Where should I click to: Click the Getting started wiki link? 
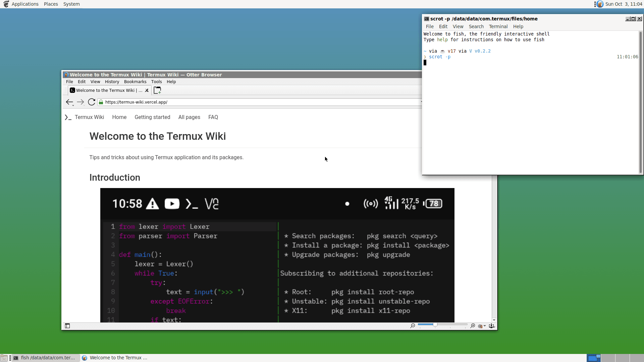point(152,117)
